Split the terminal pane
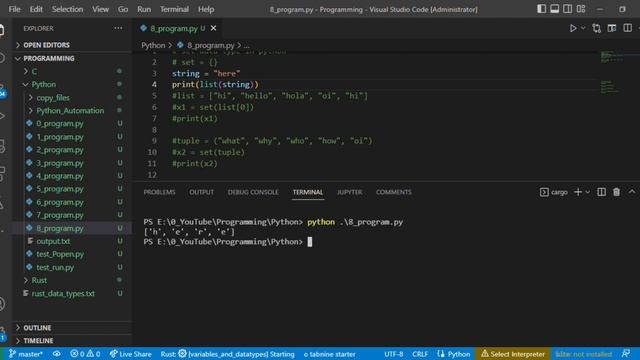Screen dimensions: 640x360 point(601,192)
